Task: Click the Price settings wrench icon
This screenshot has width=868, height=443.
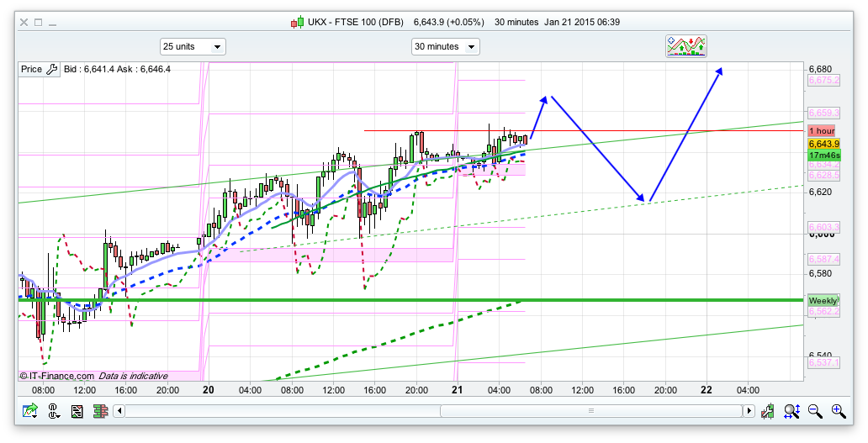Action: (x=52, y=70)
